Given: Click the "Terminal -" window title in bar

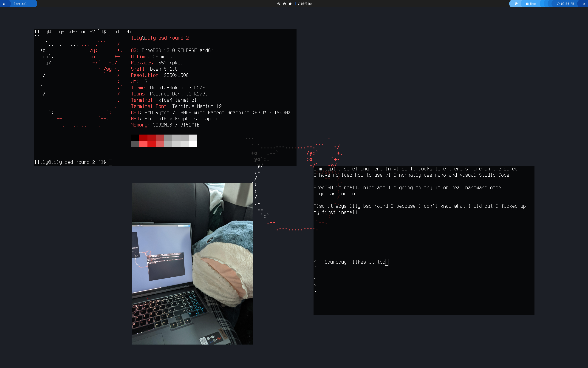Looking at the screenshot, I should coord(22,4).
